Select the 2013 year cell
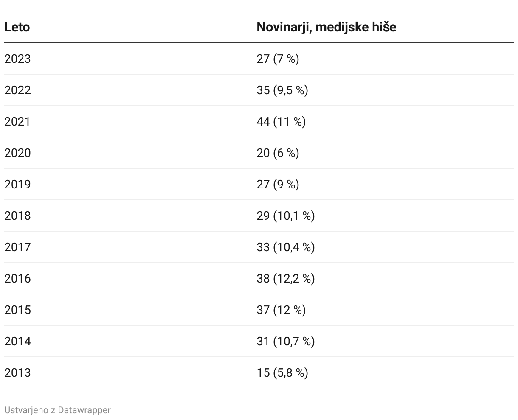 (18, 372)
